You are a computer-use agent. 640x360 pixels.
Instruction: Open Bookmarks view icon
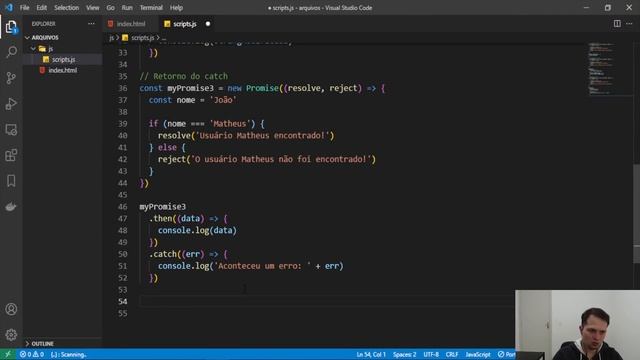pyautogui.click(x=11, y=181)
